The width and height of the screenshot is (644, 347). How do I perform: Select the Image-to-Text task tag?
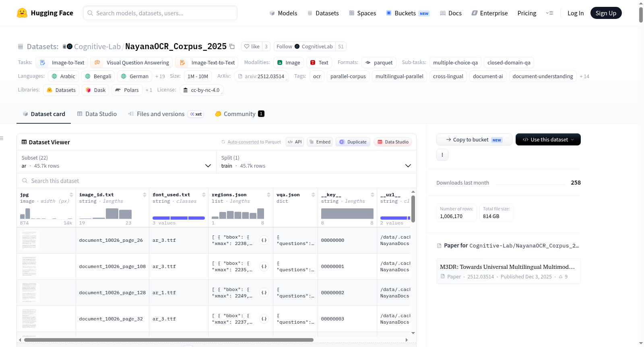[62, 62]
